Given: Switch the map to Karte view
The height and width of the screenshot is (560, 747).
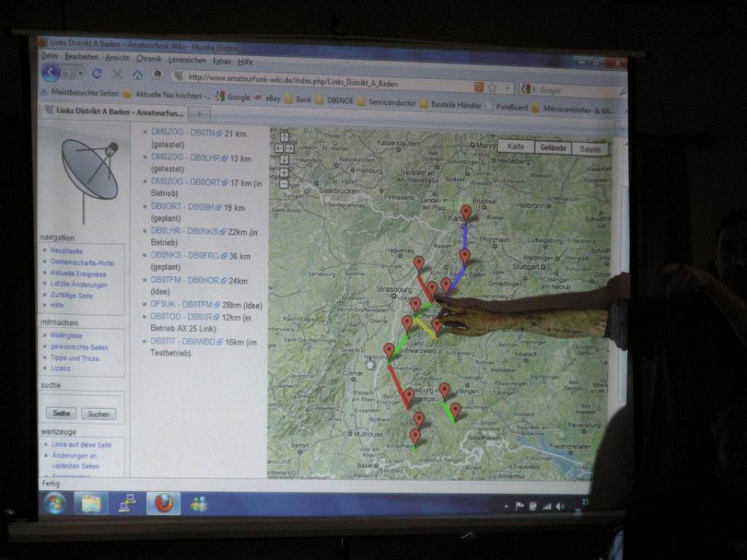Looking at the screenshot, I should [515, 147].
